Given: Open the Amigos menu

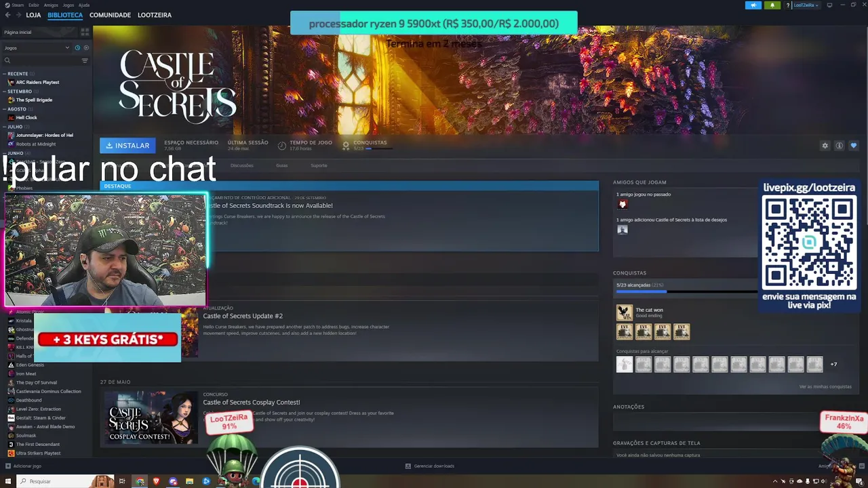Looking at the screenshot, I should pyautogui.click(x=51, y=5).
